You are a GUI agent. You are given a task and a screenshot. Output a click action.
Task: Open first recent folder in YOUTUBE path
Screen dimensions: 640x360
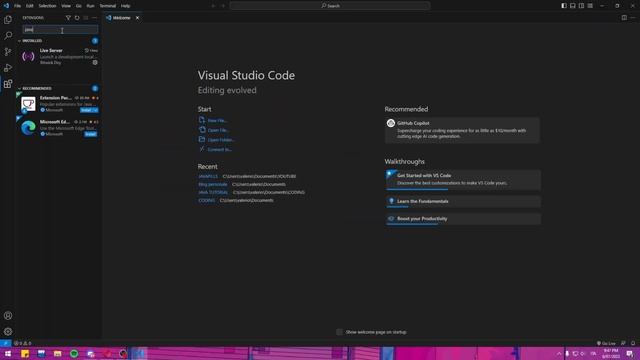pos(208,176)
